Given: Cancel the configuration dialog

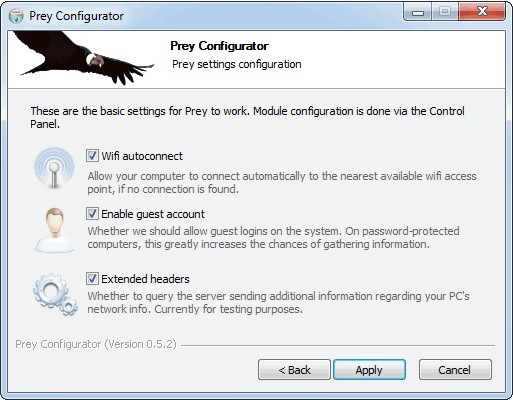Looking at the screenshot, I should 455,370.
